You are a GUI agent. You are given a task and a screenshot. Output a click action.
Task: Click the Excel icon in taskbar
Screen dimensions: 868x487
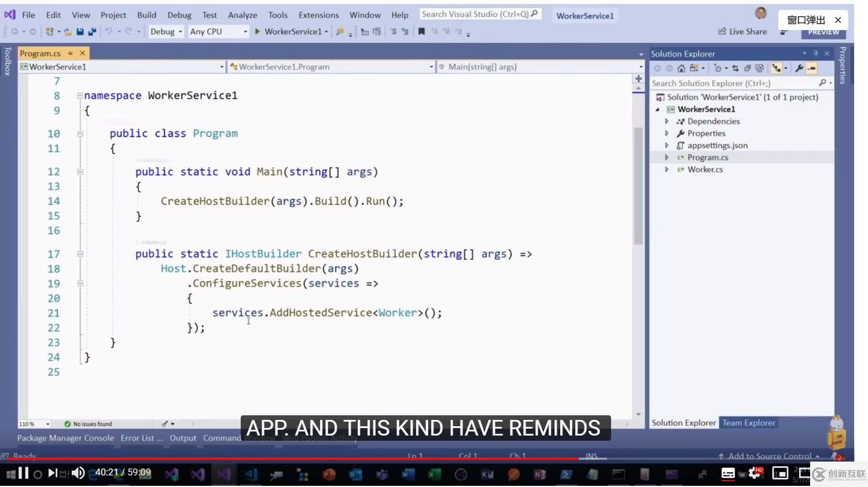click(435, 474)
